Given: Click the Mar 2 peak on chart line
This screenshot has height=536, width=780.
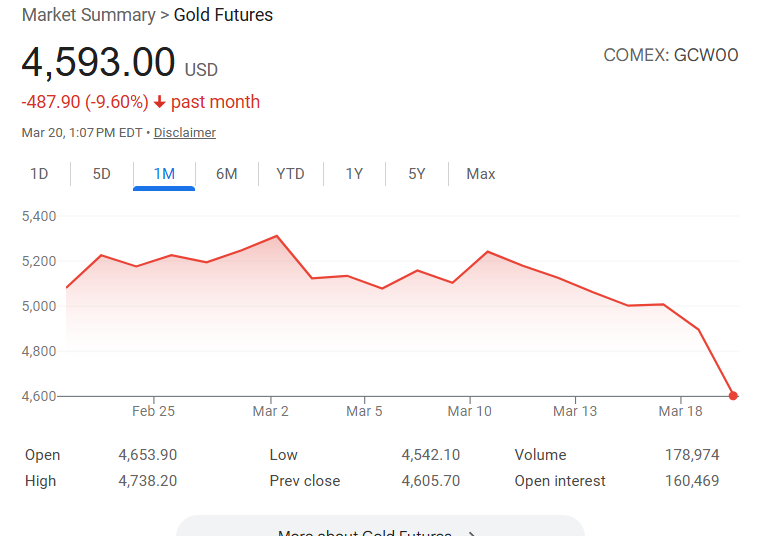Looking at the screenshot, I should click(x=276, y=236).
